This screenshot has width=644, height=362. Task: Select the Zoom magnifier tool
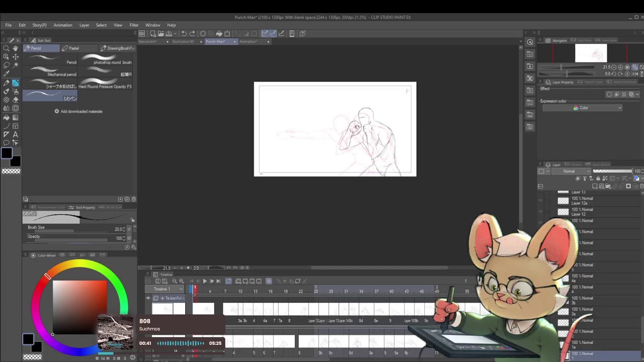(6, 48)
